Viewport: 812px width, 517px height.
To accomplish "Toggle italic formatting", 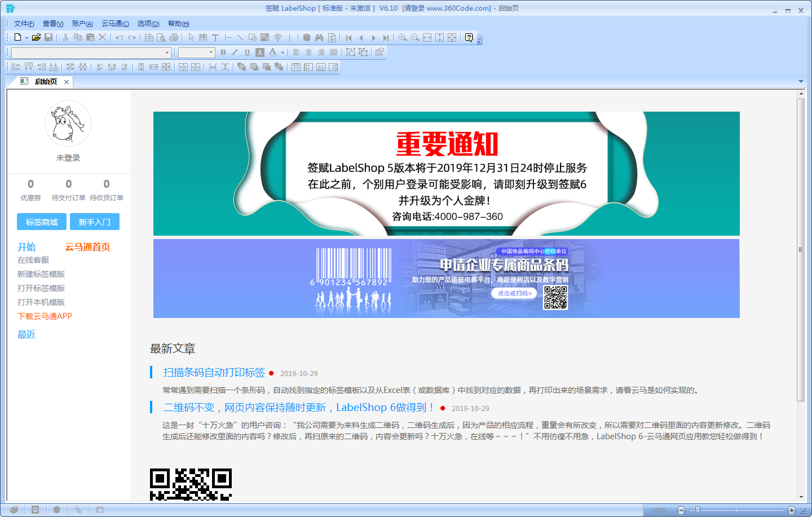I will 235,52.
